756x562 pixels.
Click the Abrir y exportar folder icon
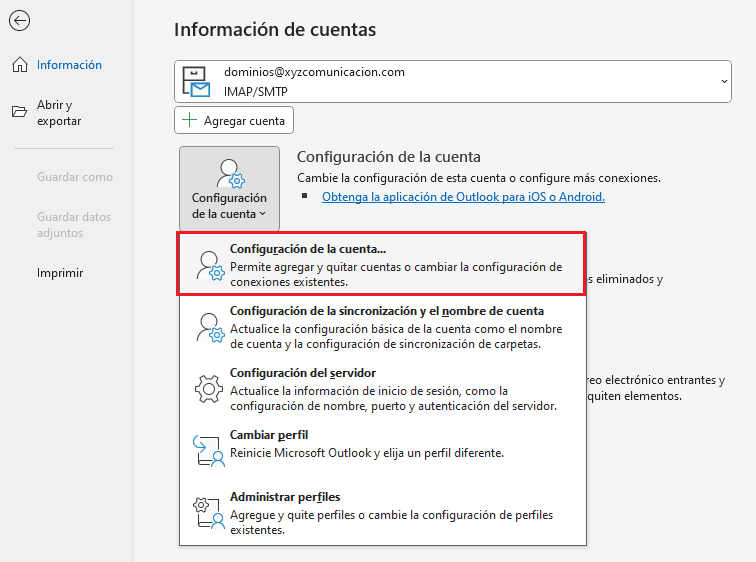click(20, 112)
